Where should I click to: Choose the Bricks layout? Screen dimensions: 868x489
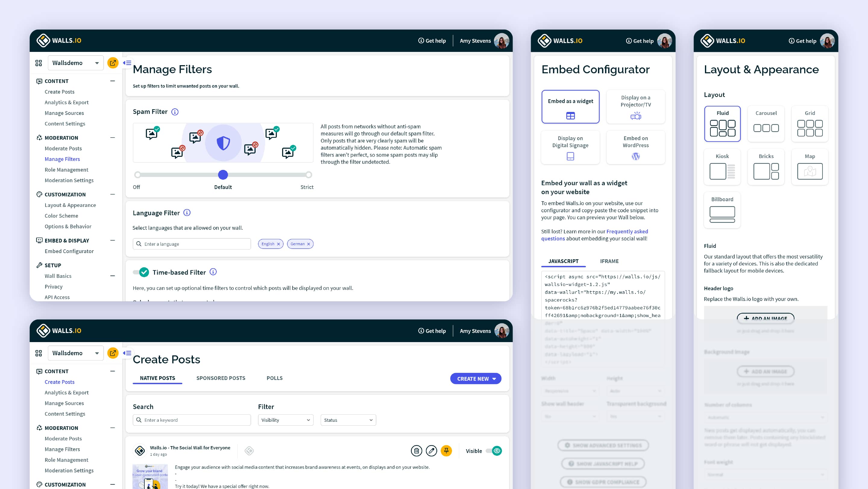[x=766, y=167]
